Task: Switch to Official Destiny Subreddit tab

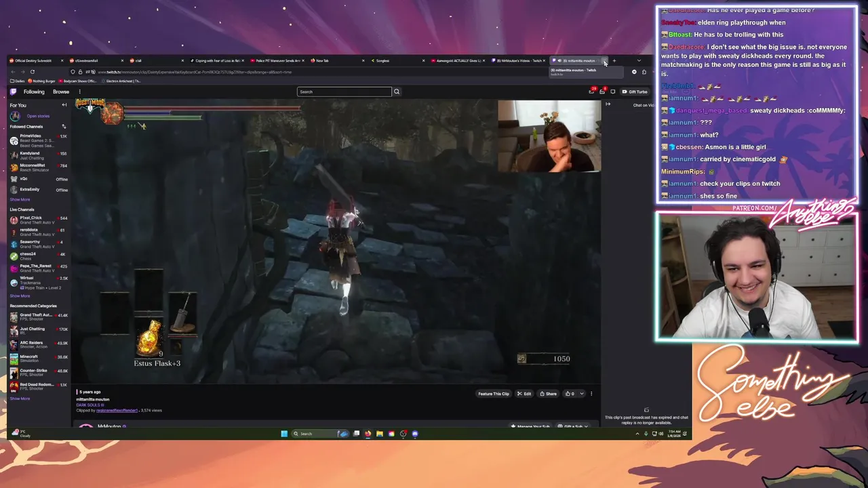Action: coord(37,60)
